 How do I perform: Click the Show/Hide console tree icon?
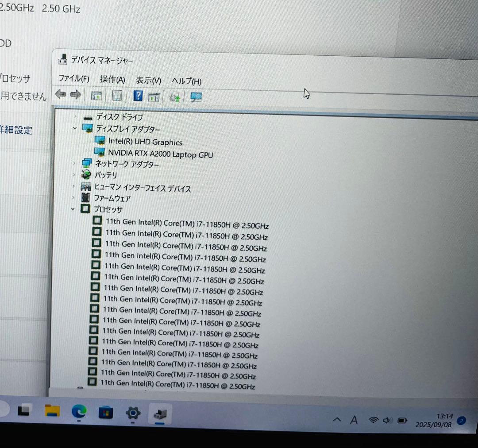(96, 95)
